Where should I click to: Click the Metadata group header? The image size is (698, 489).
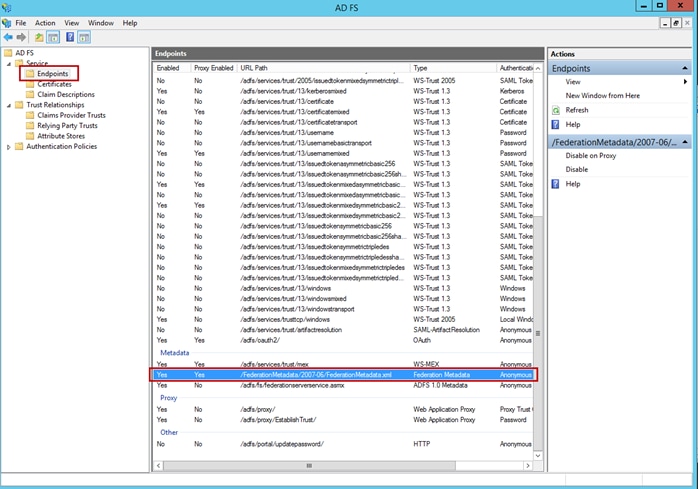(174, 352)
